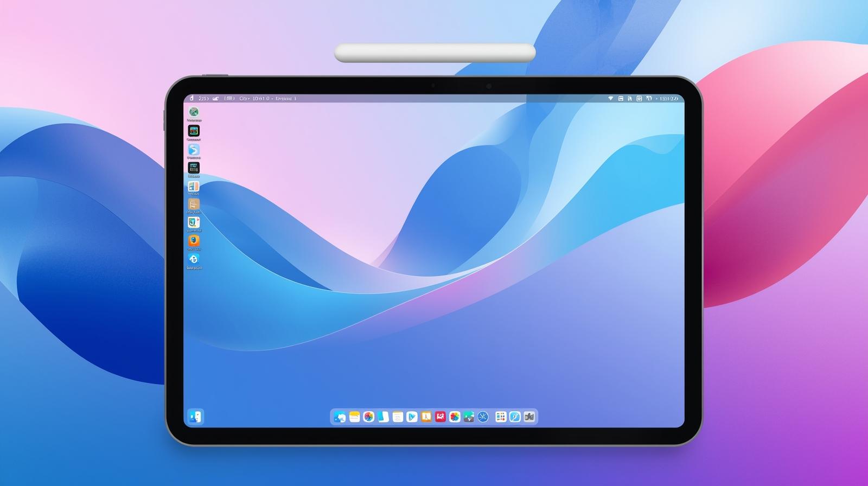Open the white desktop icon with teal J

point(194,222)
